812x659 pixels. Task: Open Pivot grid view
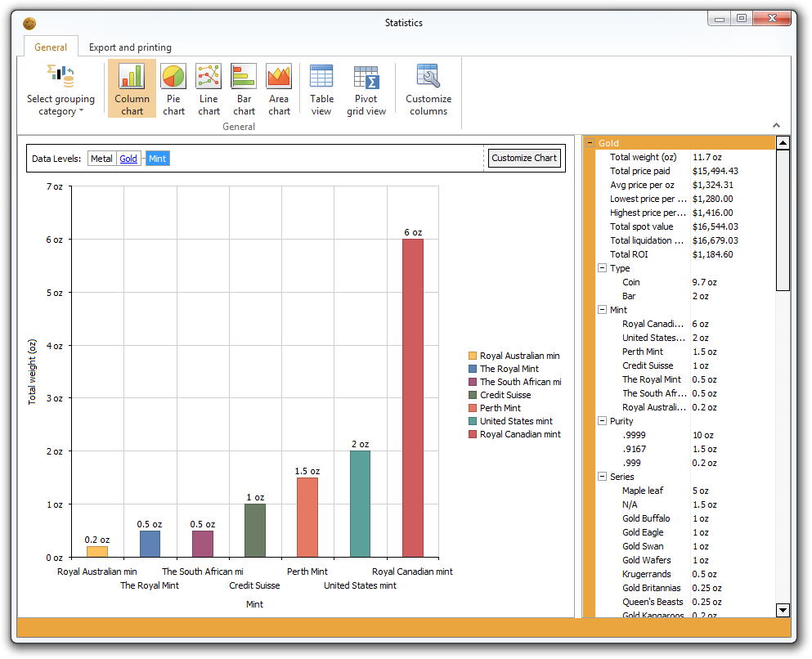coord(366,88)
